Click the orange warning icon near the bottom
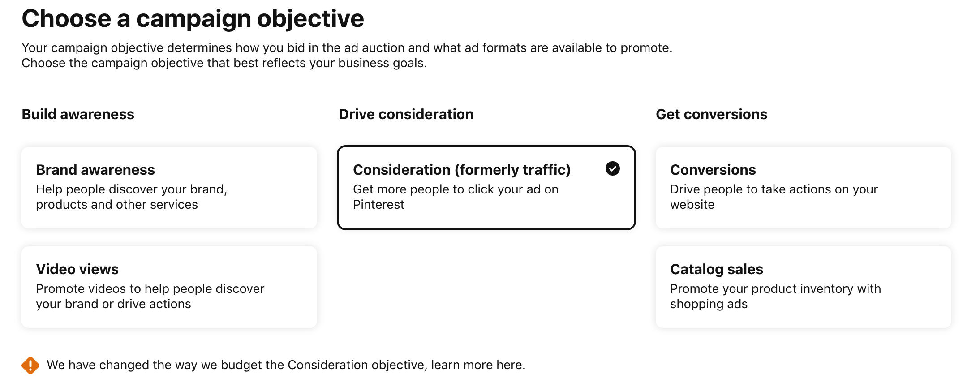The height and width of the screenshot is (387, 980). [x=30, y=365]
